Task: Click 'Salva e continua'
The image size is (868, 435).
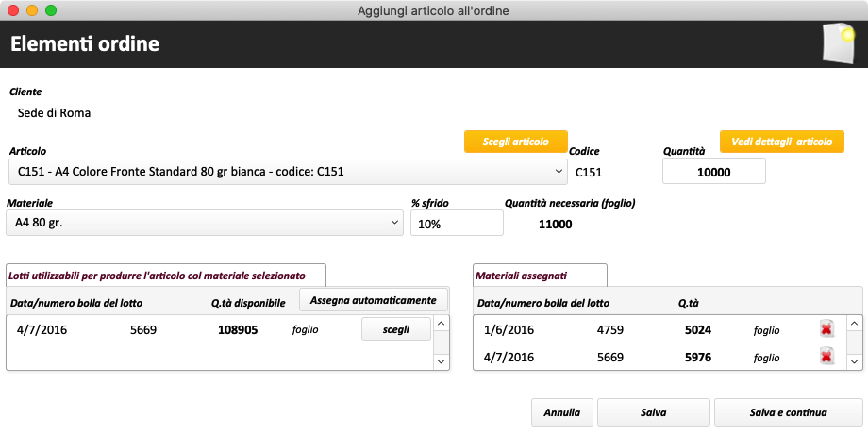Action: [x=788, y=412]
